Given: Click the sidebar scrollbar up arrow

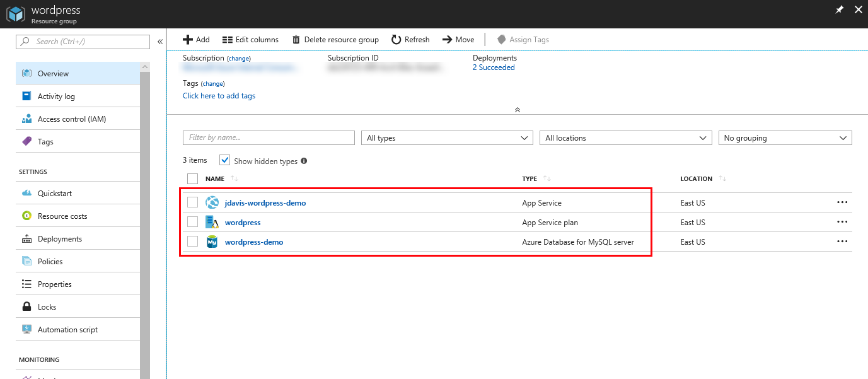Looking at the screenshot, I should click(x=145, y=66).
